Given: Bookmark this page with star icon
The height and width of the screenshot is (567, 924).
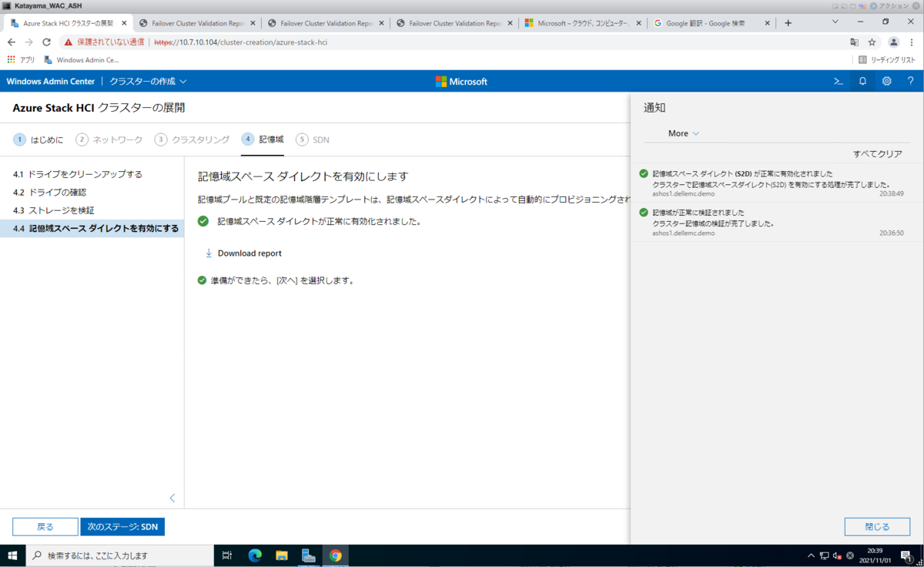Looking at the screenshot, I should [872, 42].
